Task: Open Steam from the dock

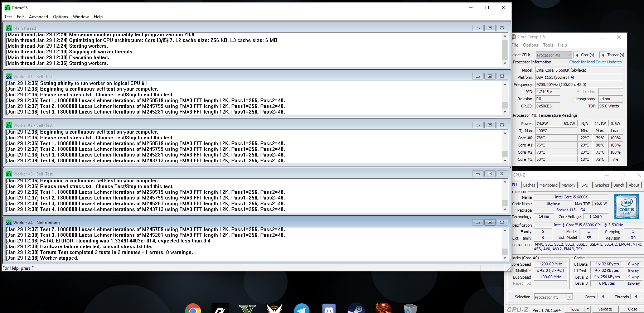Action: 356,308
